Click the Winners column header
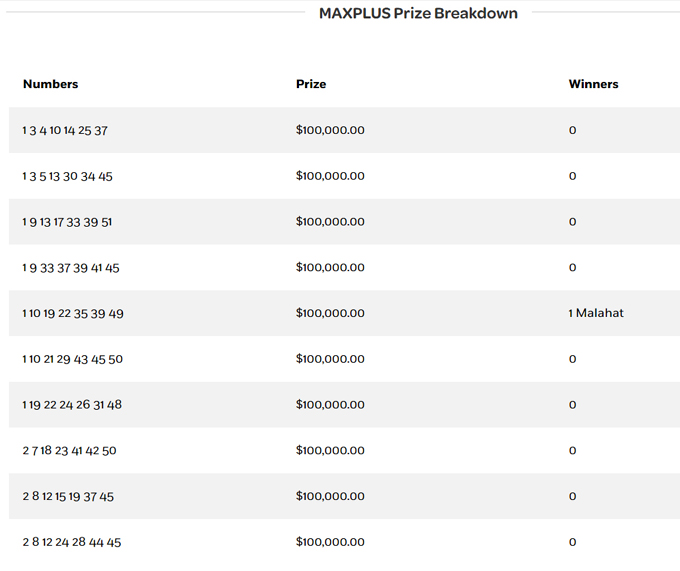The image size is (680, 571). point(593,84)
